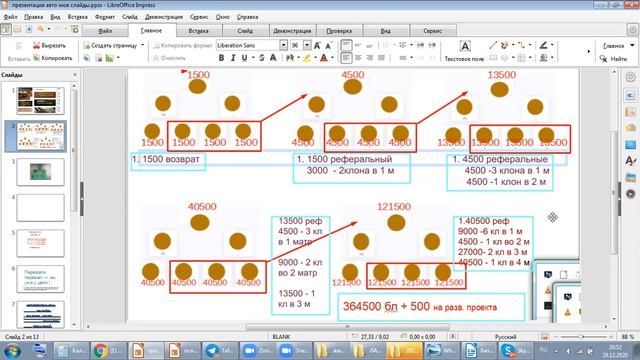Click the yellow highlighting color button

[x=307, y=58]
